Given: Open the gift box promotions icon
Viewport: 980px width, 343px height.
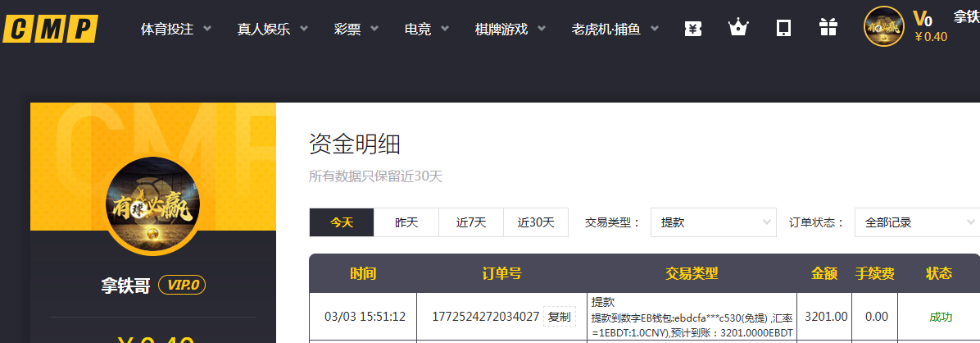Looking at the screenshot, I should (x=828, y=28).
